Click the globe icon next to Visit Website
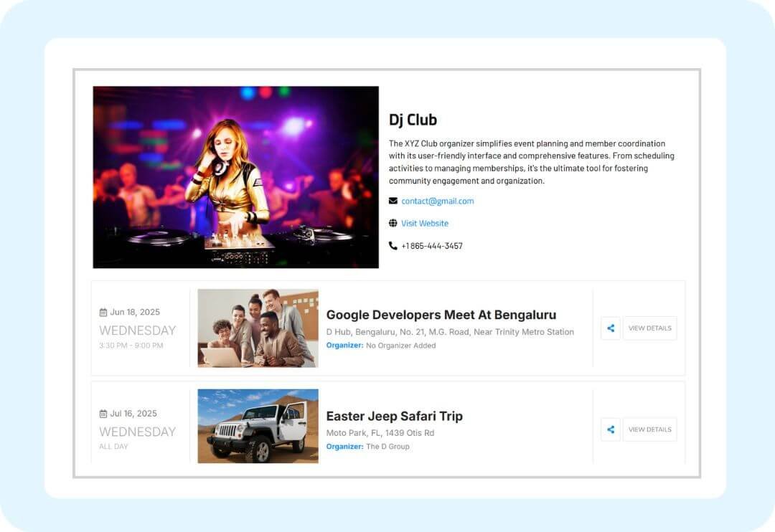The height and width of the screenshot is (532, 775). (x=393, y=223)
